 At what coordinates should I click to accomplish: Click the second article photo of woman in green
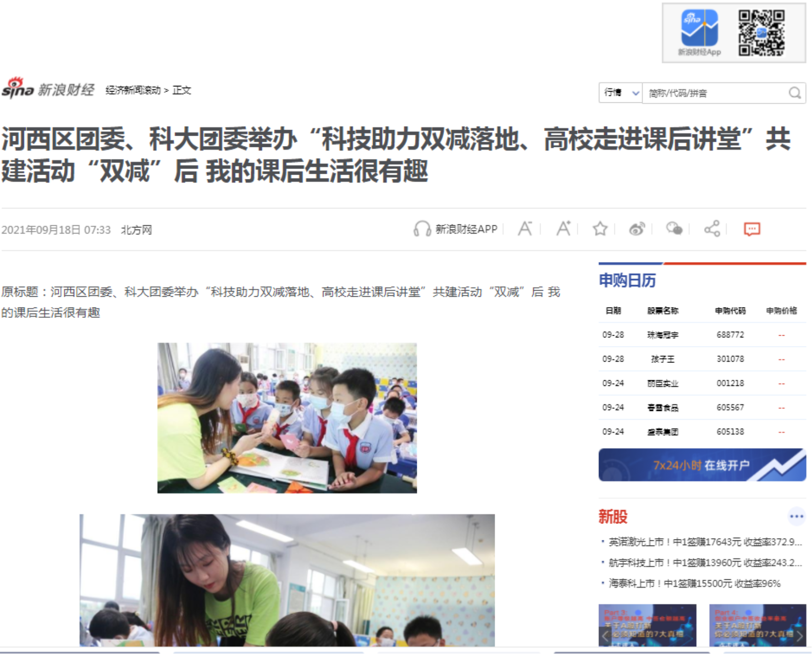click(x=287, y=580)
